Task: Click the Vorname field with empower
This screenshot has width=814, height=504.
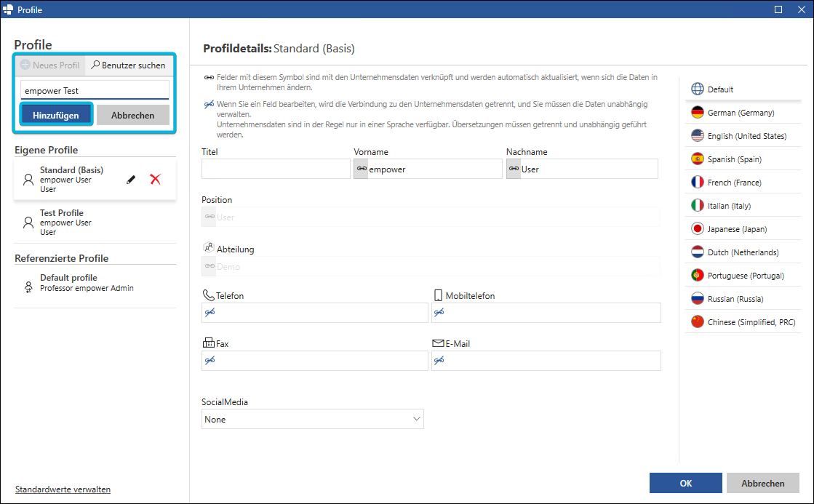Action: 428,169
